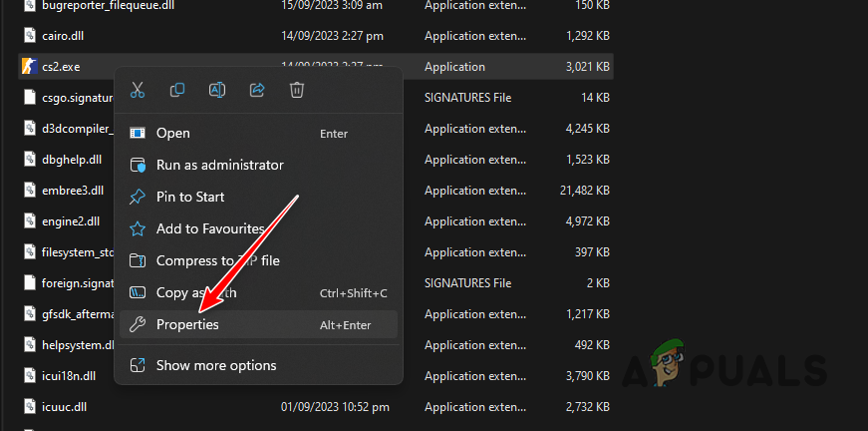Select Add to Favourites

pos(258,228)
